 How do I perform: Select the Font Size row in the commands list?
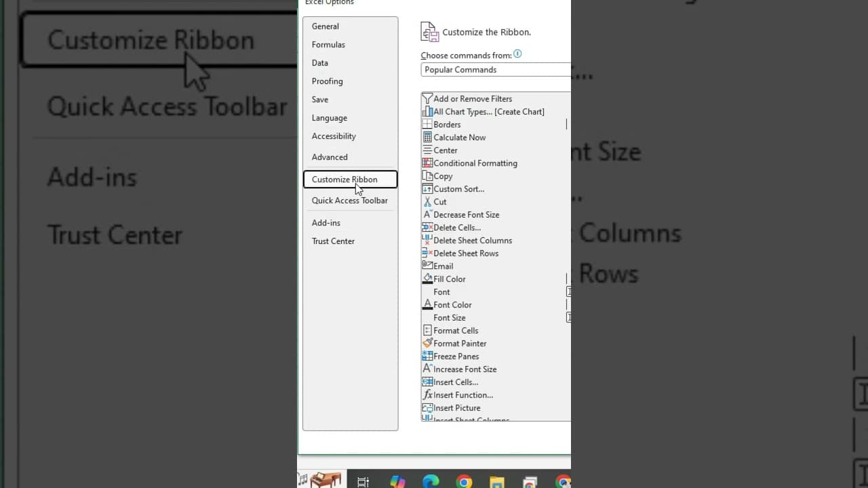coord(495,318)
